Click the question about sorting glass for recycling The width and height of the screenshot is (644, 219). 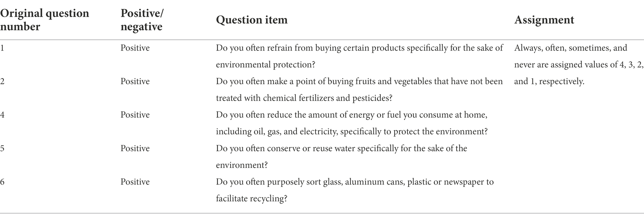click(355, 190)
